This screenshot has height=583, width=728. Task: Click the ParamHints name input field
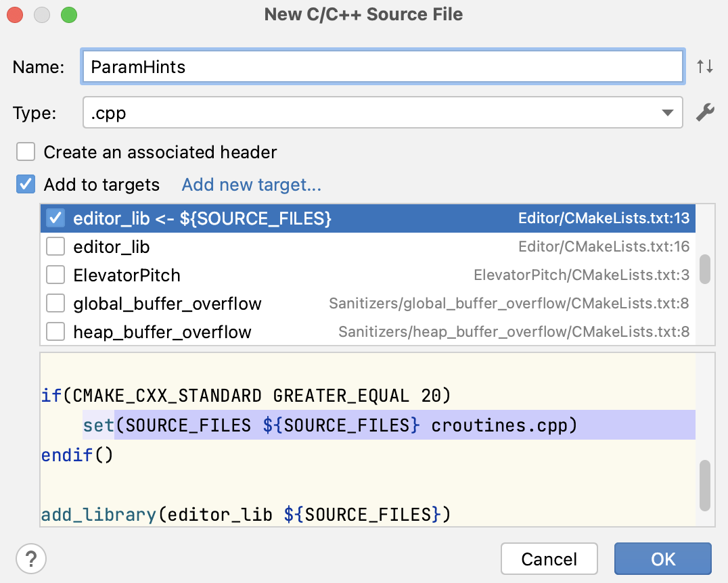(382, 66)
